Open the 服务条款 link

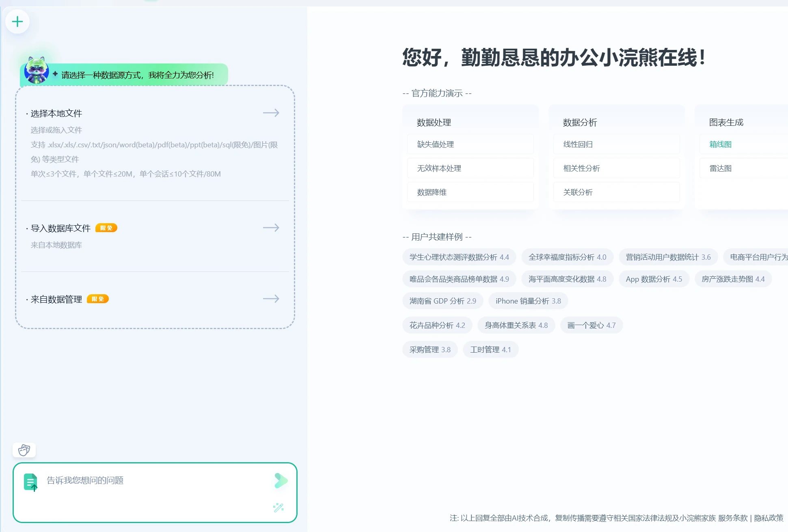732,518
